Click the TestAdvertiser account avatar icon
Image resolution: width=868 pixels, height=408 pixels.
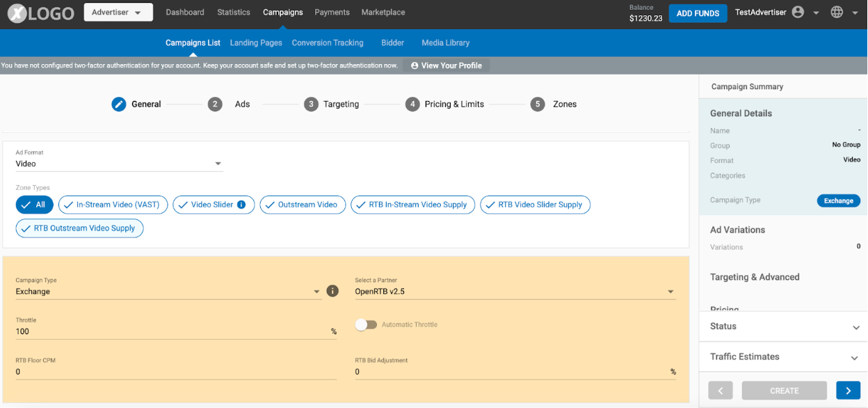click(x=797, y=12)
